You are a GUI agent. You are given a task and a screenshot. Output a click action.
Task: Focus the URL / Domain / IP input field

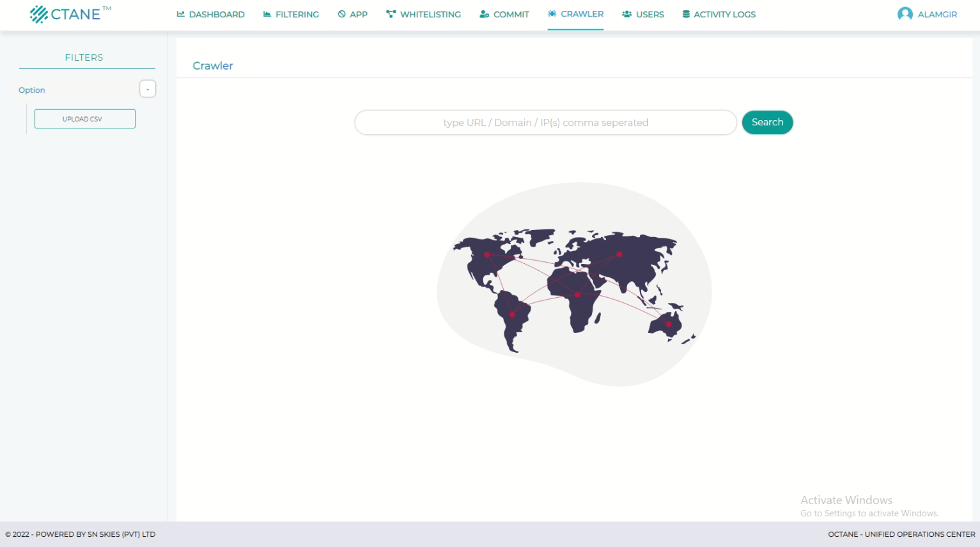click(545, 123)
